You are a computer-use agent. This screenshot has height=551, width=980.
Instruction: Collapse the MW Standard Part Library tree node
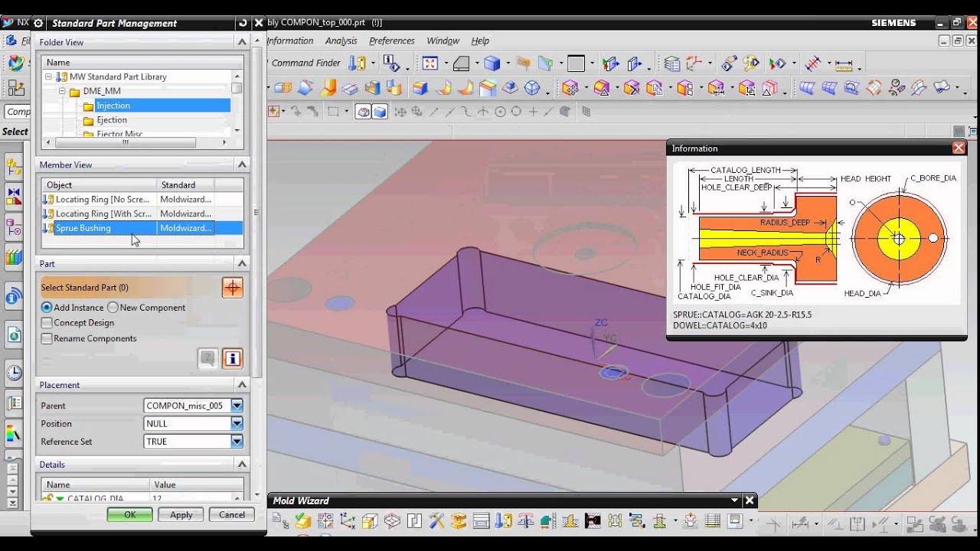pos(49,77)
